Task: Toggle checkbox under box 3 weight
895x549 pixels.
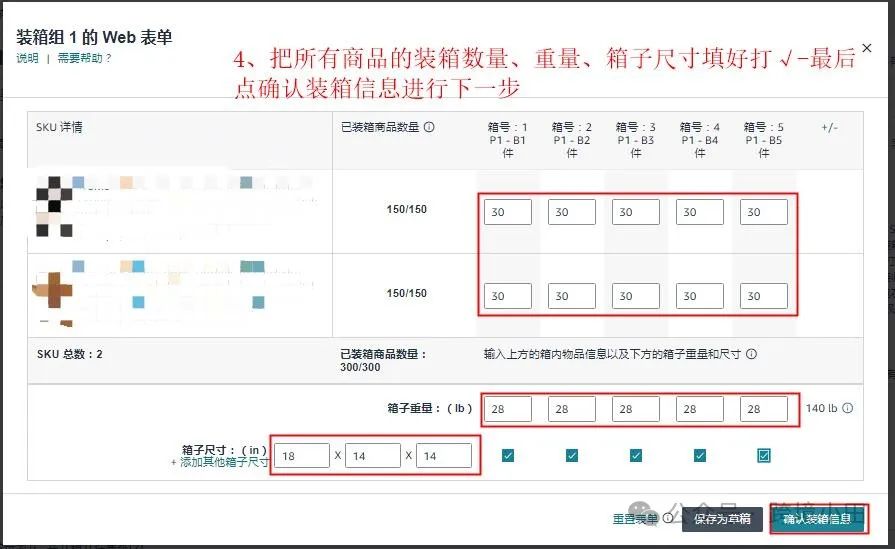Action: (x=636, y=455)
